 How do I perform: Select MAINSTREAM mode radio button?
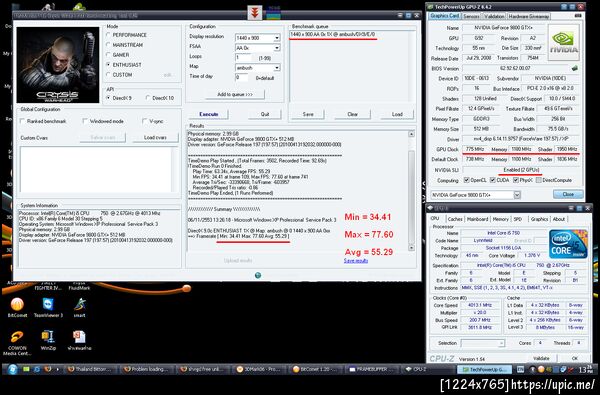tap(109, 45)
